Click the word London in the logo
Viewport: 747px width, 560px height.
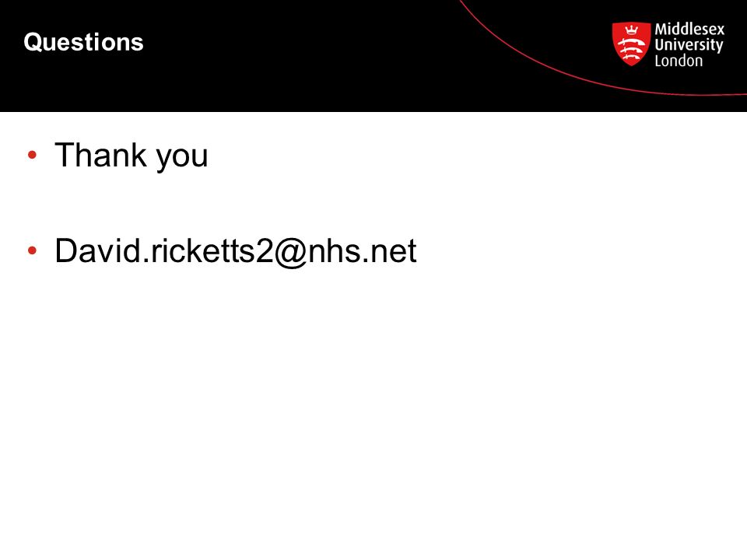click(x=679, y=61)
